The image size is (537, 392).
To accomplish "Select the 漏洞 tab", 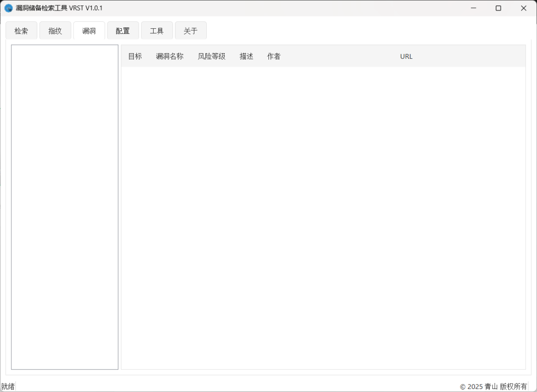I will [89, 31].
